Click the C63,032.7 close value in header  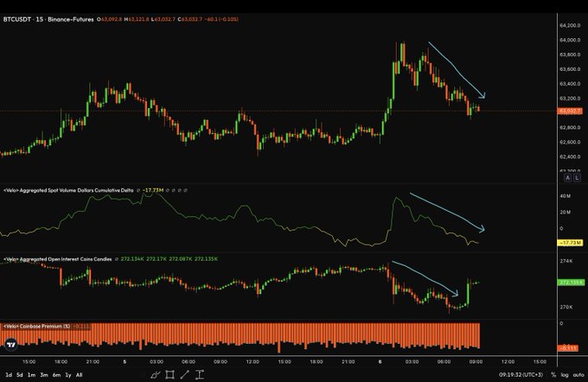[189, 19]
